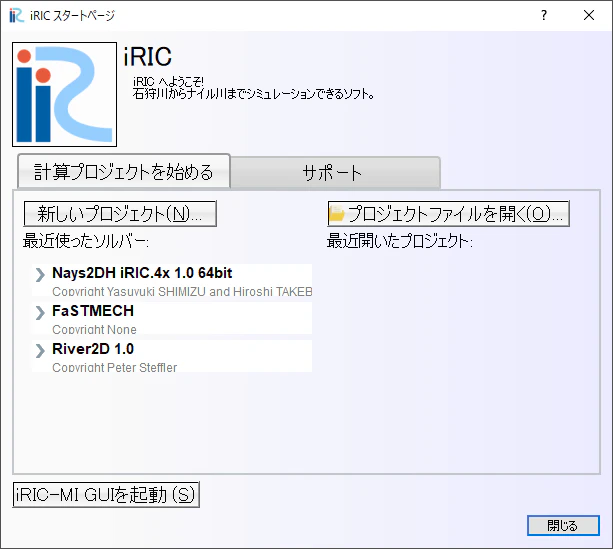Screen dimensions: 613x549
Task: Expand the FaSTMECH chevron arrow
Action: click(x=40, y=313)
